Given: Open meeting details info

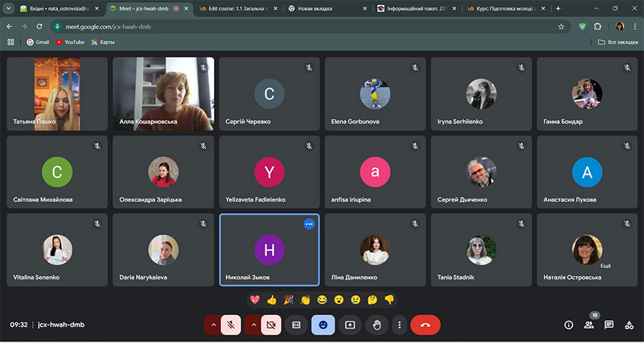Looking at the screenshot, I should [x=569, y=325].
